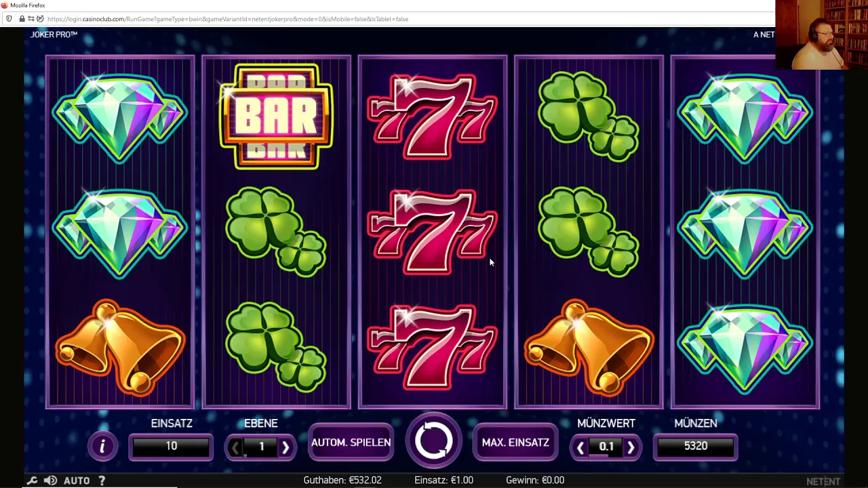Open the question mark help icon
The width and height of the screenshot is (868, 488).
pos(102,481)
